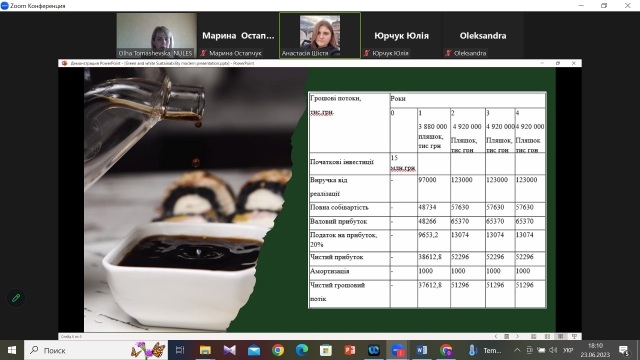Select Марина Остапчук participant tile
The image size is (640, 360).
238,35
